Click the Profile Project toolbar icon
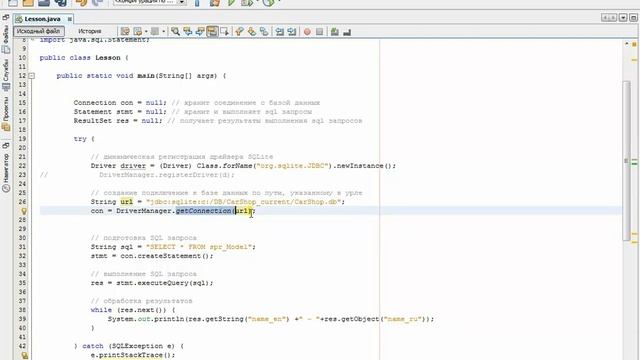Image resolution: width=640 pixels, height=360 pixels. (268, 2)
